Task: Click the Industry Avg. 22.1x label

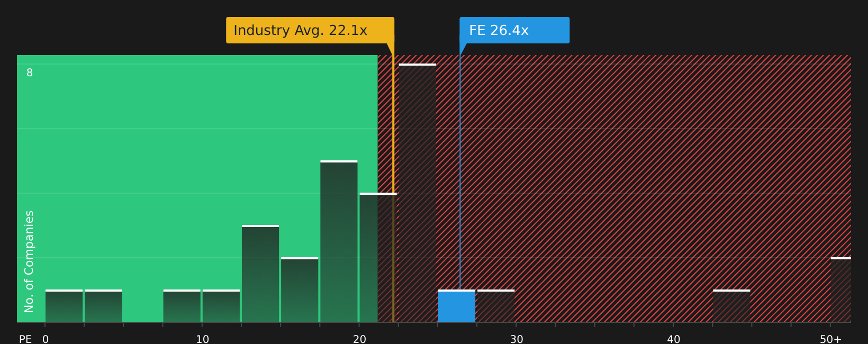Action: (x=310, y=30)
